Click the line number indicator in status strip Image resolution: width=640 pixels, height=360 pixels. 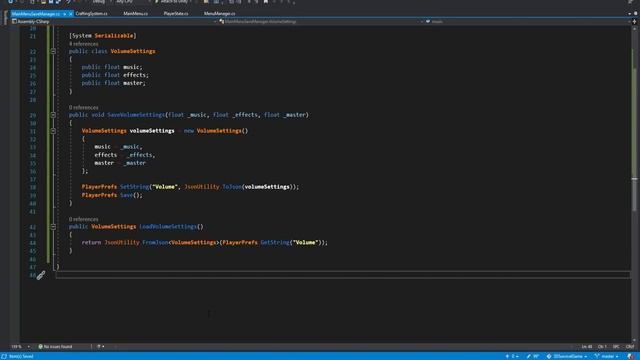point(587,347)
